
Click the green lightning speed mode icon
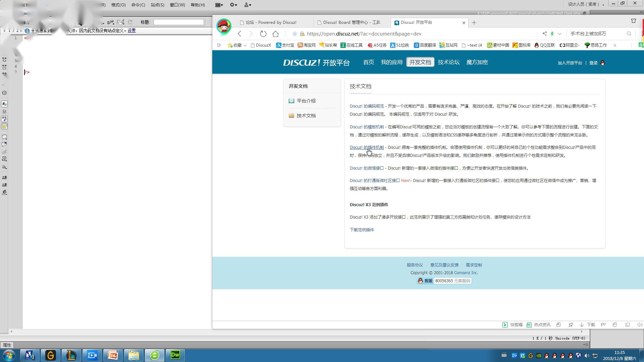(x=552, y=34)
